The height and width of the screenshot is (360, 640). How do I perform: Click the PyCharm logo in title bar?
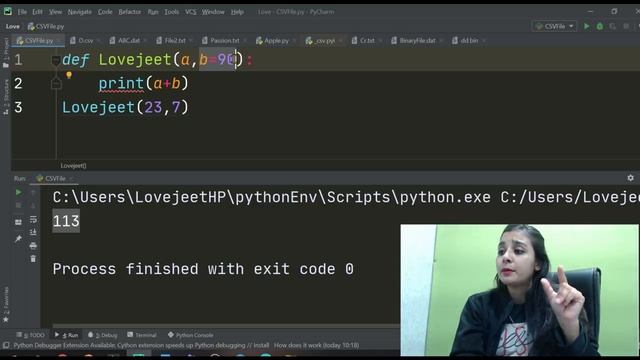pos(8,11)
